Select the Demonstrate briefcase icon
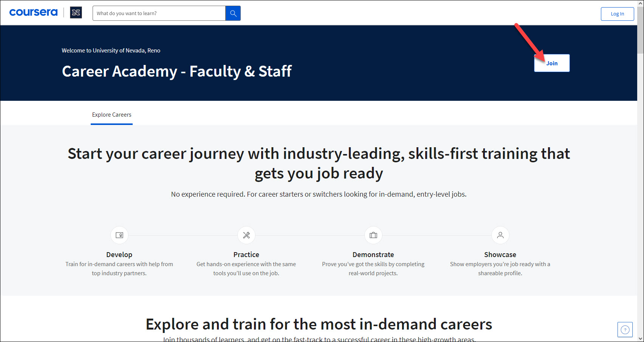The width and height of the screenshot is (644, 342). click(x=373, y=235)
